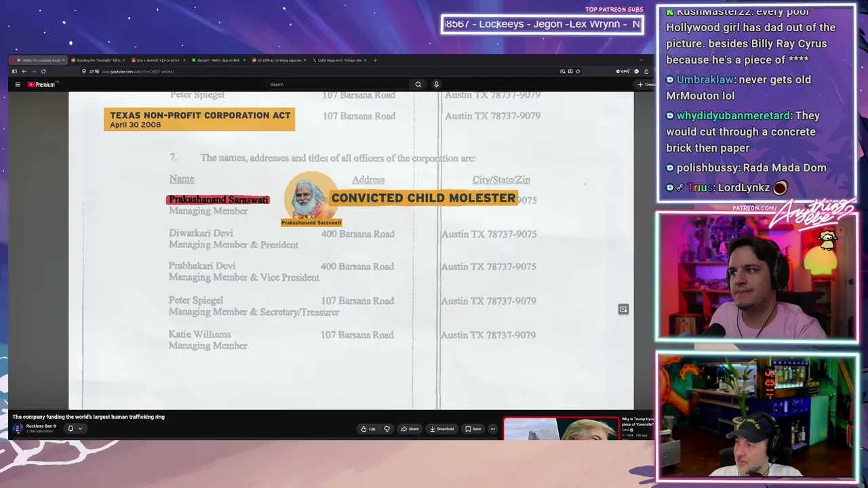Switch to the 'On CNN' tab
The height and width of the screenshot is (488, 868).
278,60
